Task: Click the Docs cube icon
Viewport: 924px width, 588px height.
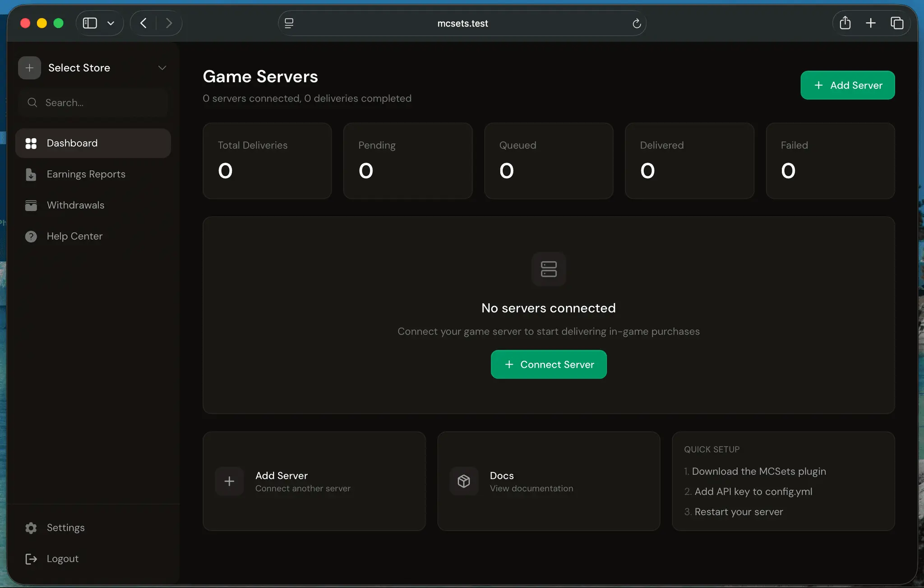Action: [x=464, y=481]
